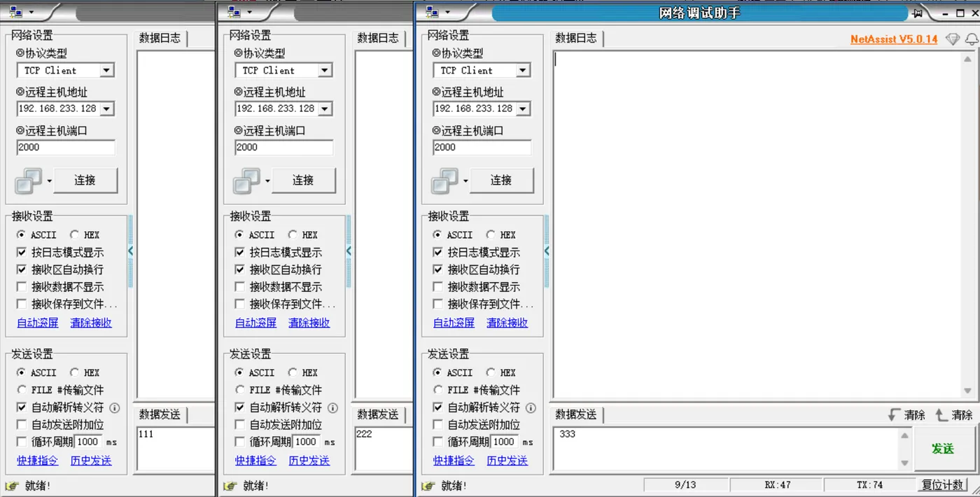
Task: Click the info icon beside 自动解析转义符 in middle window
Action: (x=333, y=407)
